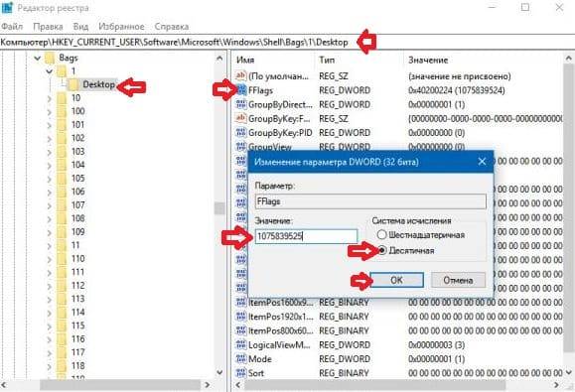Click the GroupByKey:FMTID string value icon
The width and height of the screenshot is (575, 392).
[x=240, y=118]
